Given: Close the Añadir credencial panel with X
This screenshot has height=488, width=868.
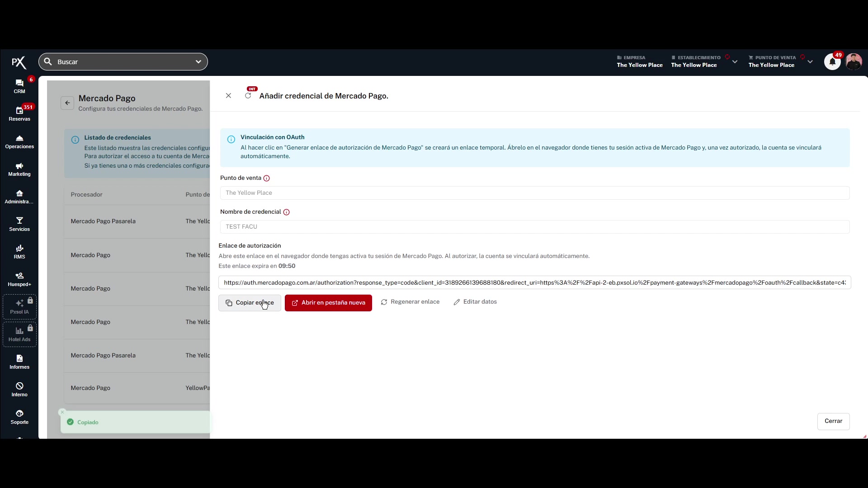Looking at the screenshot, I should pyautogui.click(x=228, y=96).
